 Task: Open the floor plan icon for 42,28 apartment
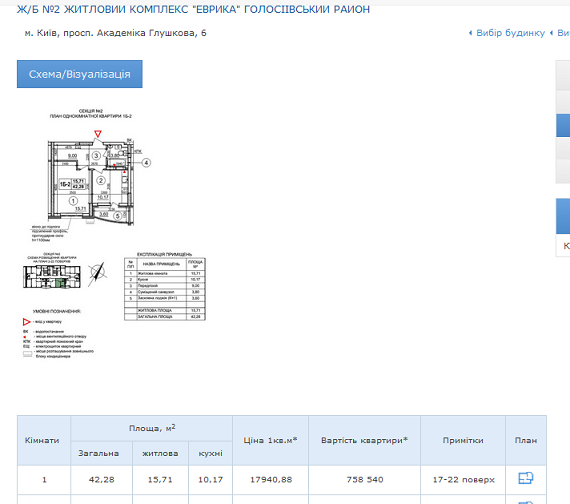526,478
